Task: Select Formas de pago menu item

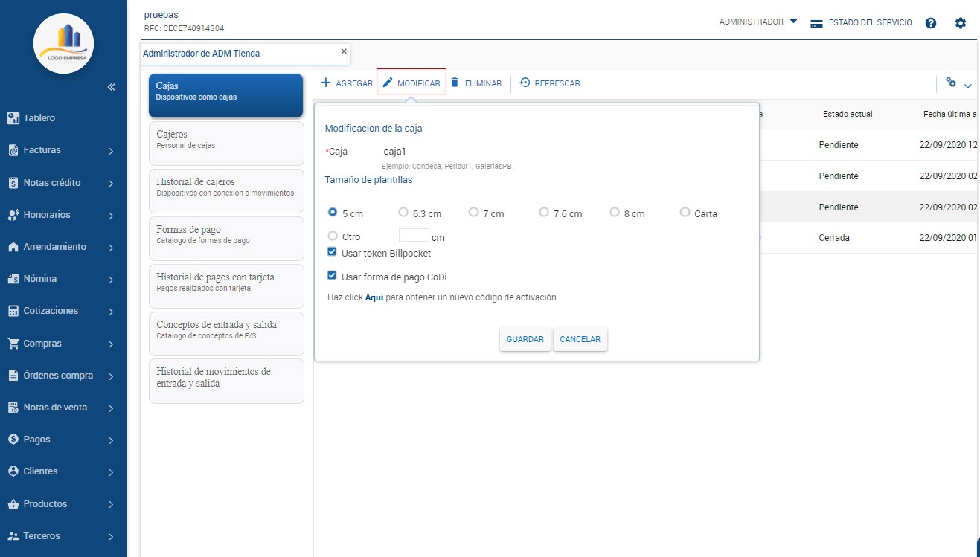Action: (x=226, y=235)
